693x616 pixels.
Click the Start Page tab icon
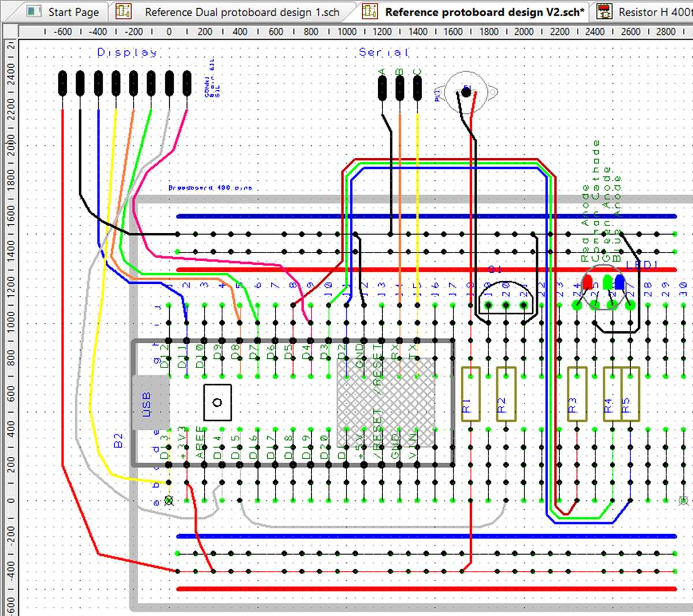tap(34, 12)
